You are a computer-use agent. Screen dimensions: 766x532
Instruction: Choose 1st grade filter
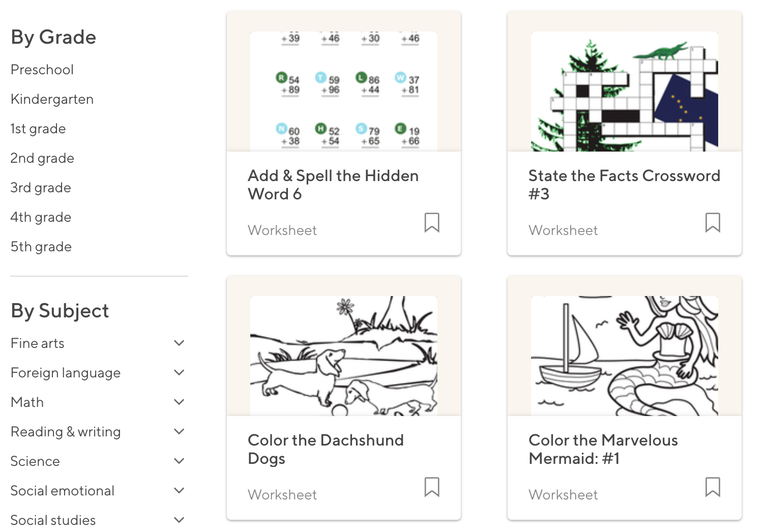point(38,129)
